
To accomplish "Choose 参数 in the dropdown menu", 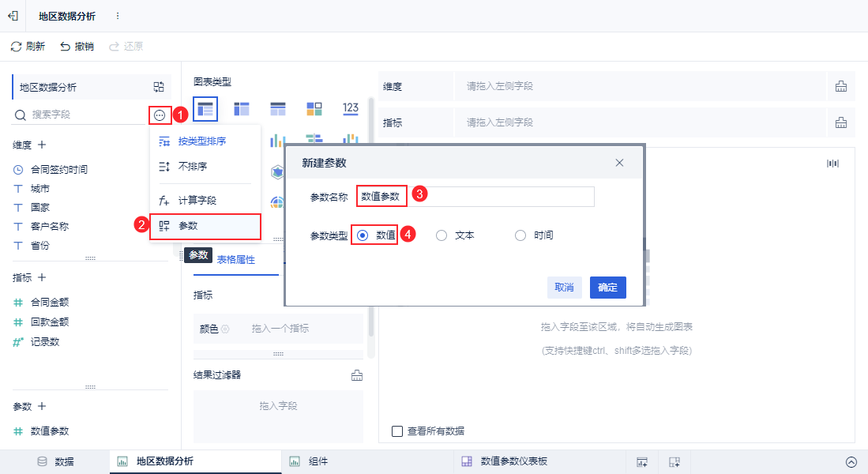I will (x=205, y=226).
